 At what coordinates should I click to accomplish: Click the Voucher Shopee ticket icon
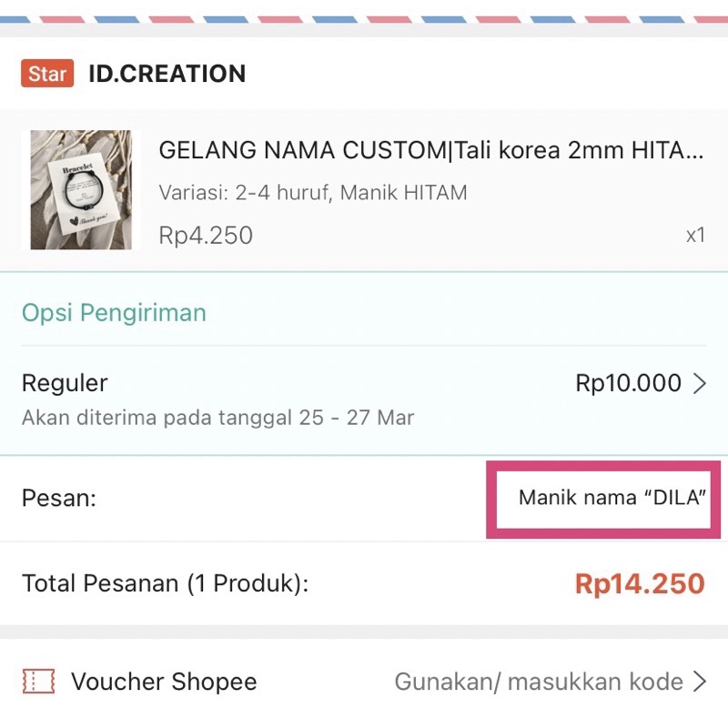pyautogui.click(x=38, y=682)
